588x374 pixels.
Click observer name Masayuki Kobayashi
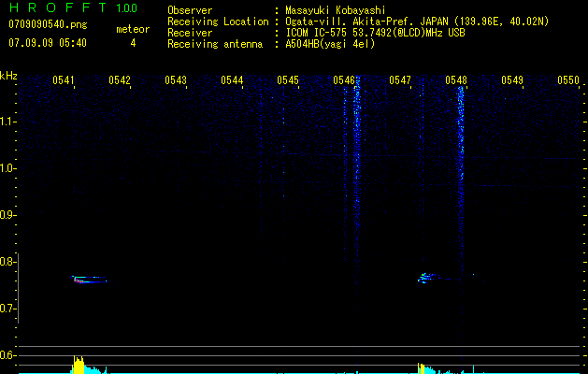click(336, 10)
